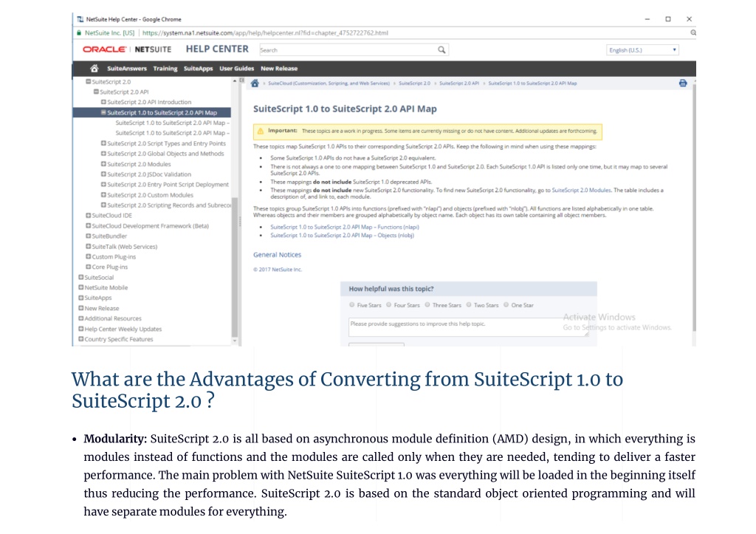Select Additional Resources tree item
Screen dimensions: 756x534
(113, 318)
